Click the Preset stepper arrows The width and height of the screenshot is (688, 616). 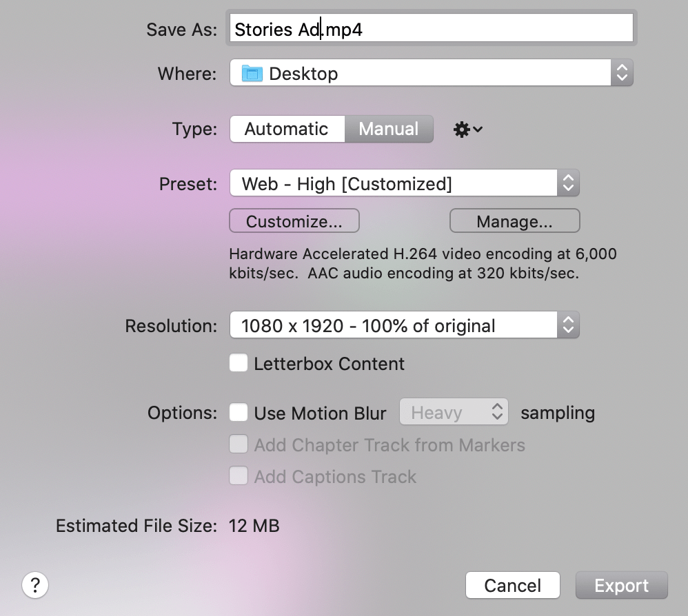pyautogui.click(x=567, y=183)
